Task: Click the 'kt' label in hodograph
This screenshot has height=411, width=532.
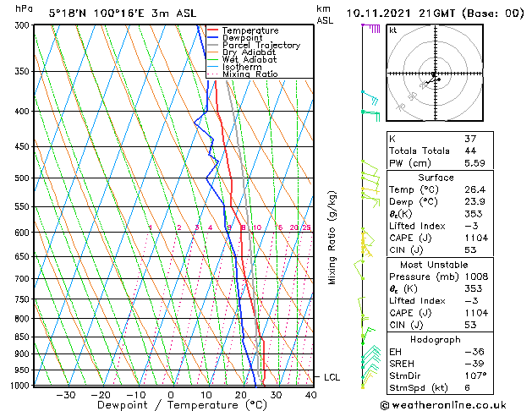Action: click(x=393, y=30)
